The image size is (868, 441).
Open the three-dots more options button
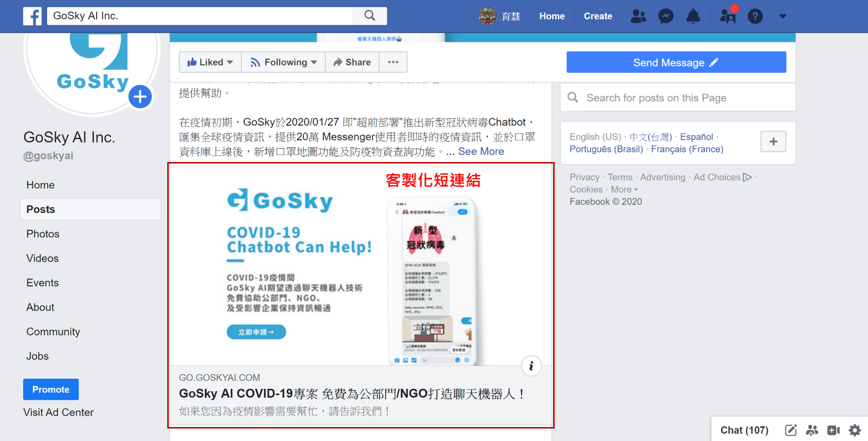tap(393, 62)
